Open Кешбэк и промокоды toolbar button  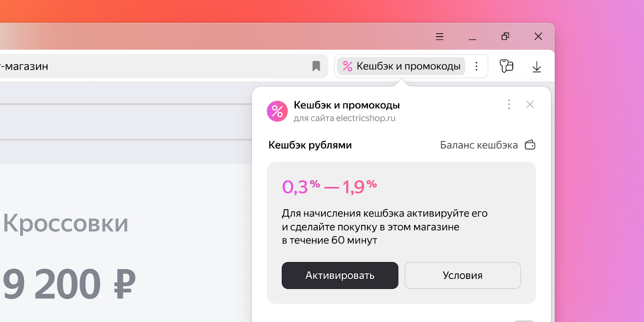pyautogui.click(x=401, y=66)
